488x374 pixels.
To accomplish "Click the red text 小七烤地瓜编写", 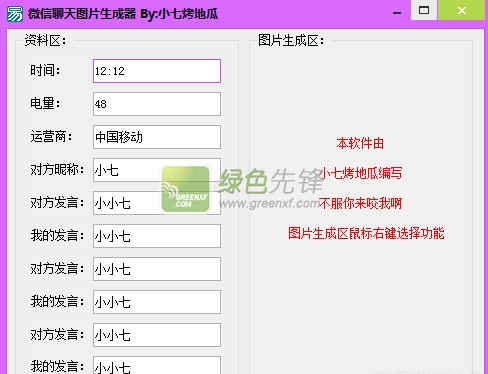I will click(x=360, y=173).
